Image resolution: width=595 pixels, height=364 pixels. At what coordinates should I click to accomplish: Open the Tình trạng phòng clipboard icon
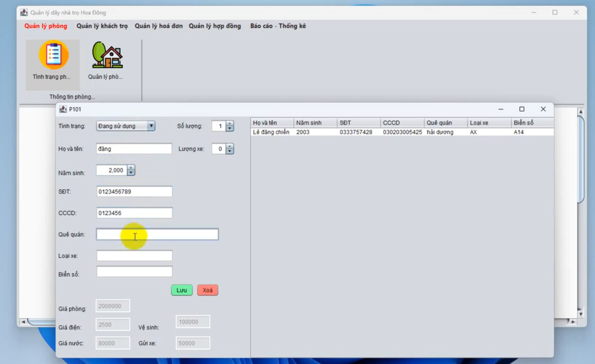tap(53, 55)
